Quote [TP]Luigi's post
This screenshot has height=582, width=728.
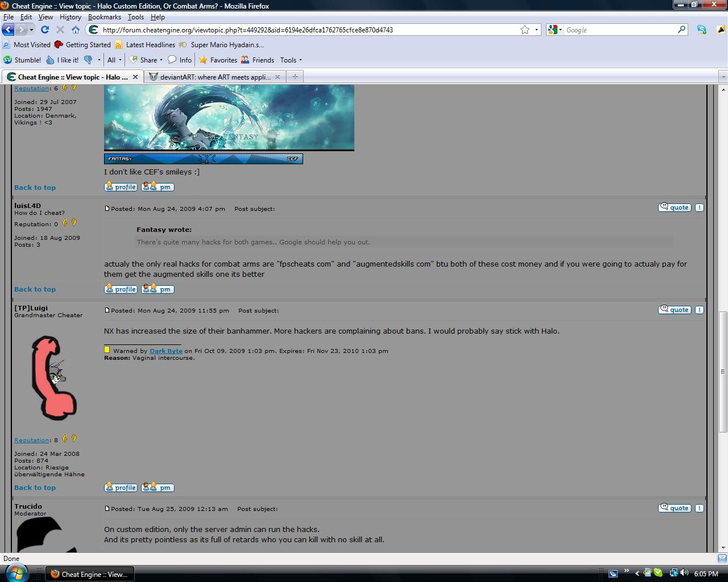(x=675, y=310)
